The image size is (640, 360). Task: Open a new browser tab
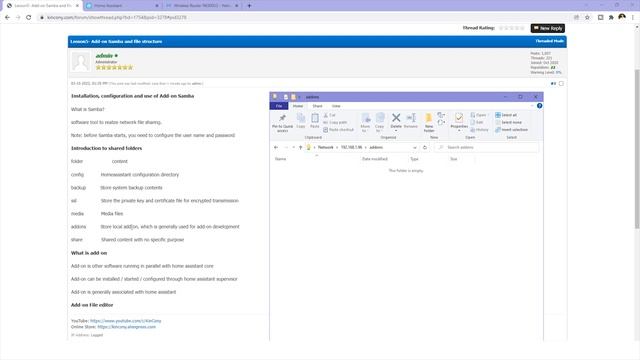(x=249, y=6)
